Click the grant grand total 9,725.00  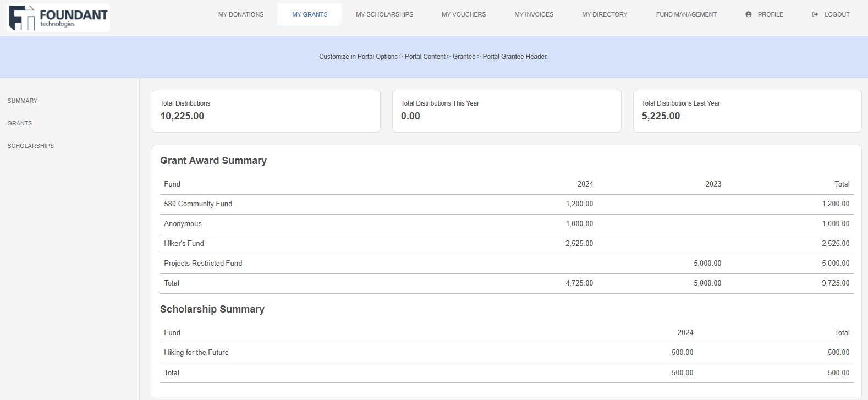(x=836, y=283)
